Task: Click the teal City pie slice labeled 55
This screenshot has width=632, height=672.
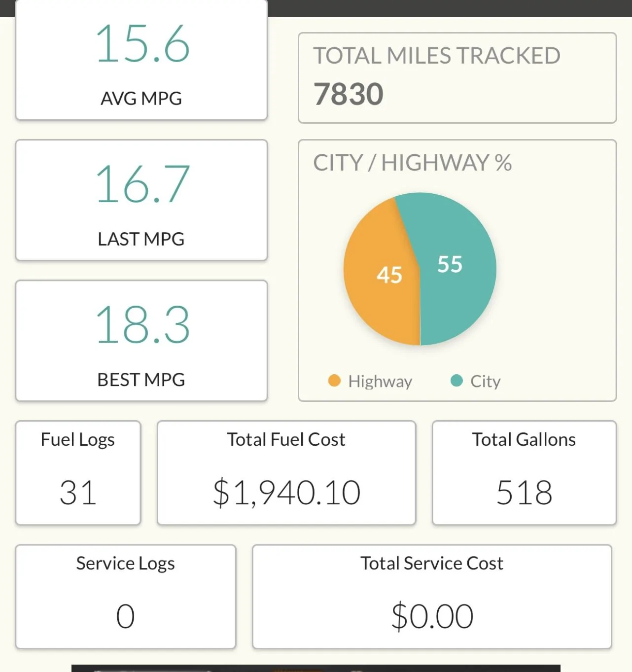Action: point(451,266)
